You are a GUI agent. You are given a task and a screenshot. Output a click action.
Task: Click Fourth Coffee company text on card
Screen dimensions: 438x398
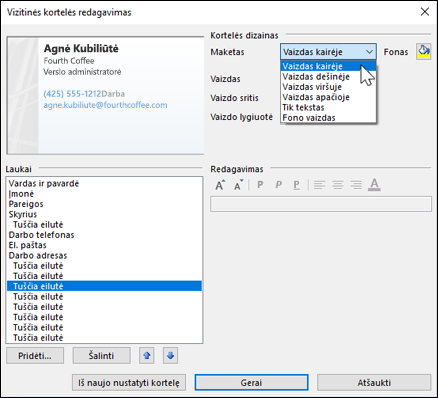coord(69,61)
